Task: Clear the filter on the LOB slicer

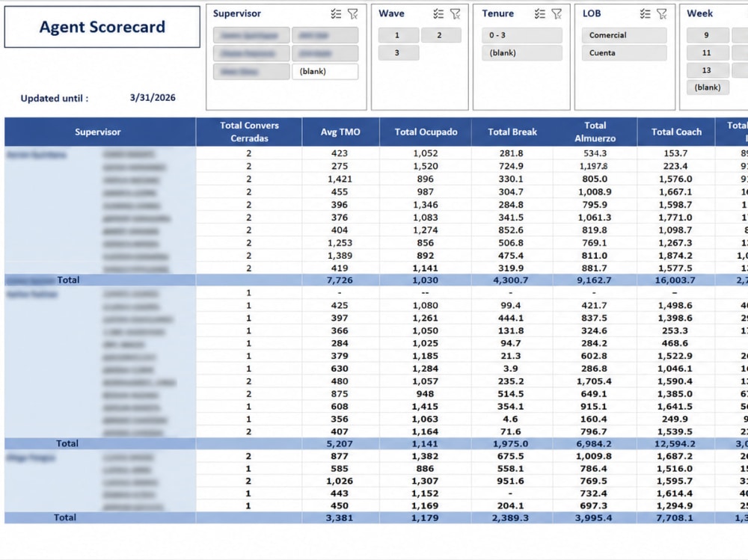Action: pyautogui.click(x=662, y=14)
